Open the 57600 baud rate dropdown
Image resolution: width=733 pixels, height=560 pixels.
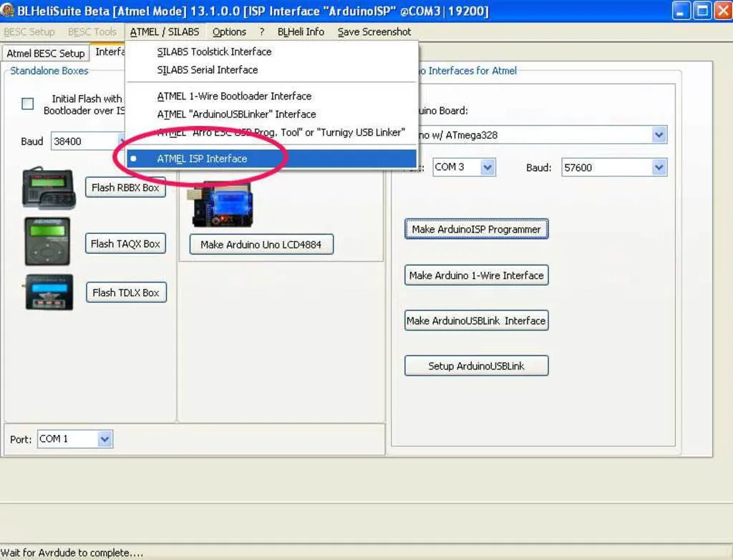(659, 167)
